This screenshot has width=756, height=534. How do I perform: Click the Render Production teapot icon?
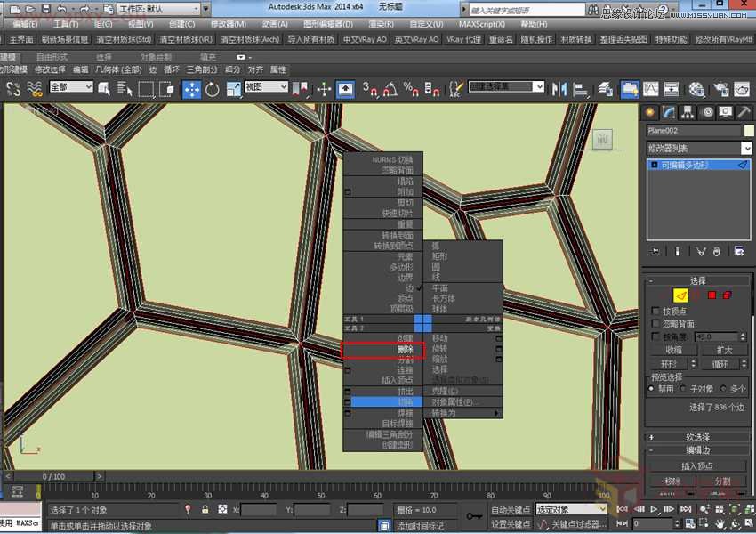pyautogui.click(x=742, y=89)
